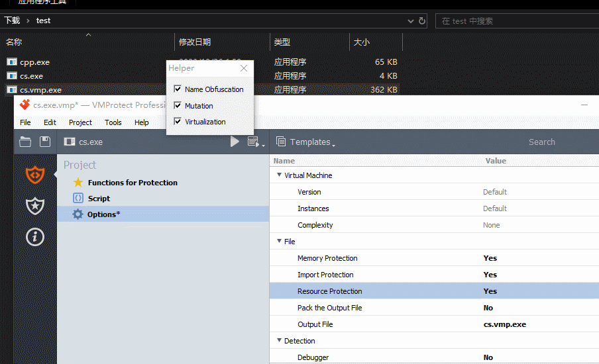The image size is (599, 364).
Task: Click the Name column header in properties
Action: pos(284,161)
